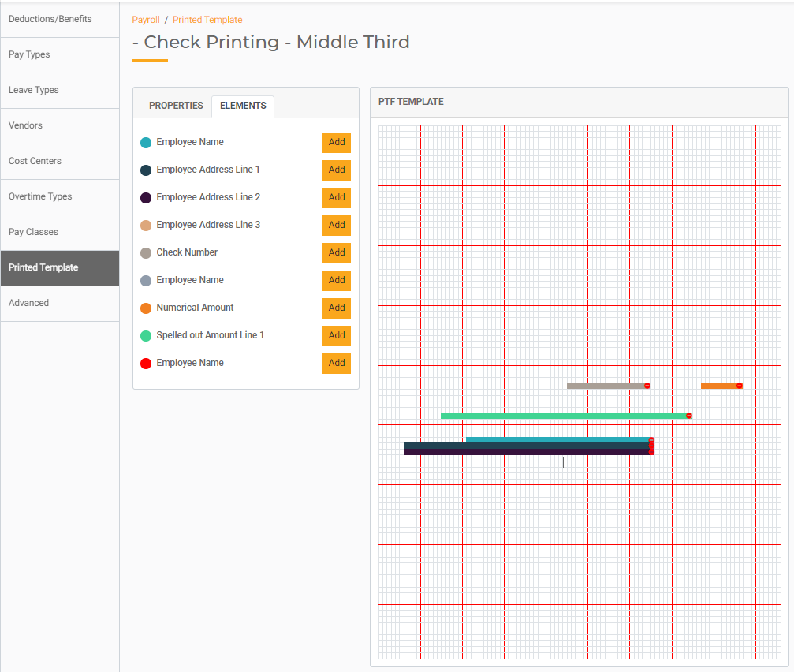Viewport: 794px width, 672px height.
Task: Click tan dot for Address Line 3
Action: 146,226
